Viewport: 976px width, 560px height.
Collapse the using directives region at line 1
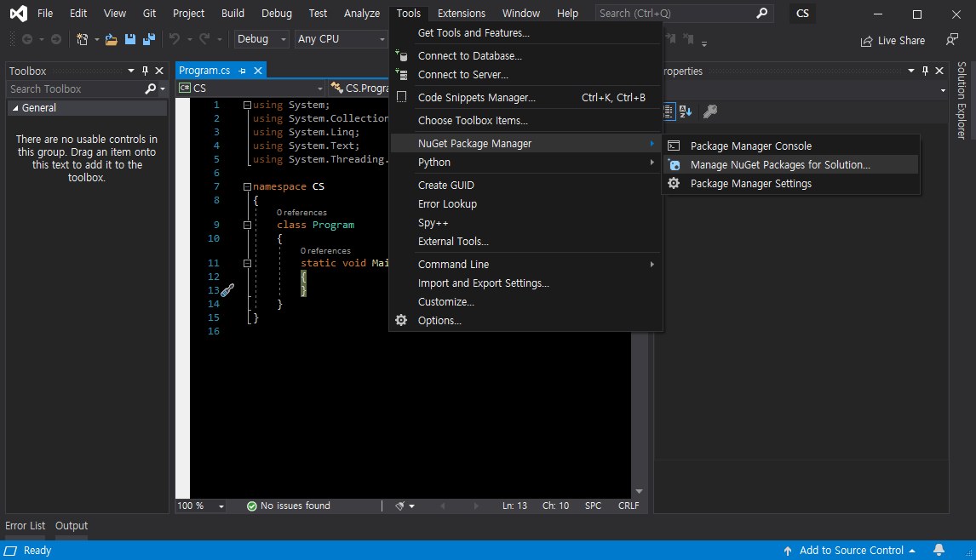(x=247, y=106)
